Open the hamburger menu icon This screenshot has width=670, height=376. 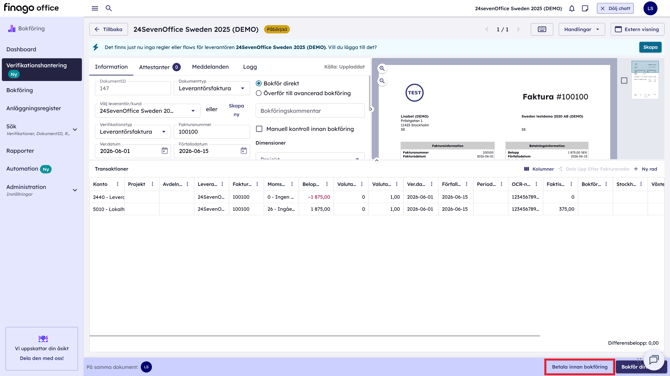pos(95,8)
